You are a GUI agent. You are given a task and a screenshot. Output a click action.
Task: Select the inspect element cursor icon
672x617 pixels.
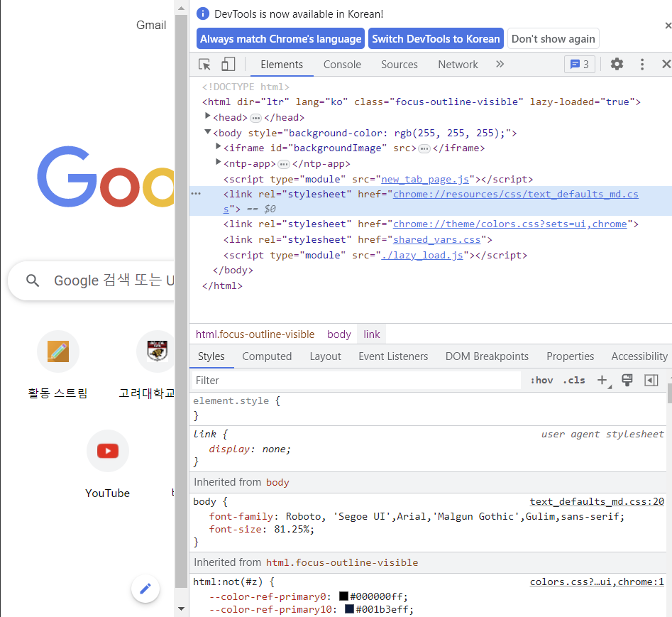click(204, 64)
